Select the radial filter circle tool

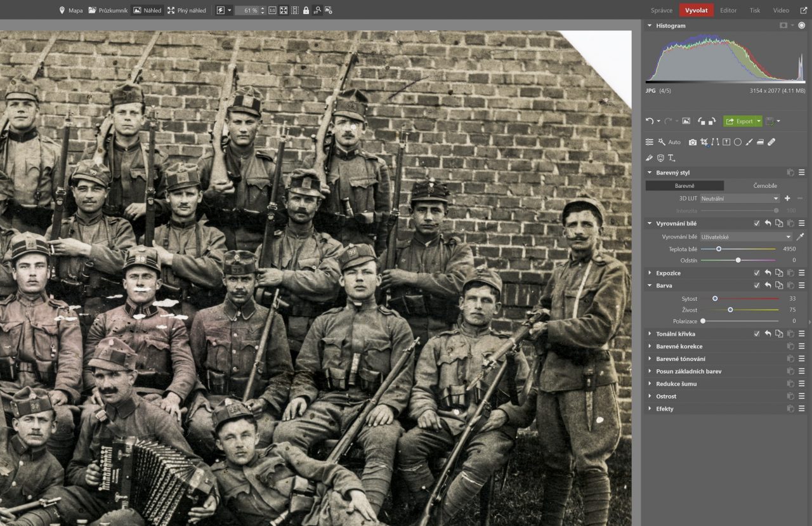pos(738,142)
